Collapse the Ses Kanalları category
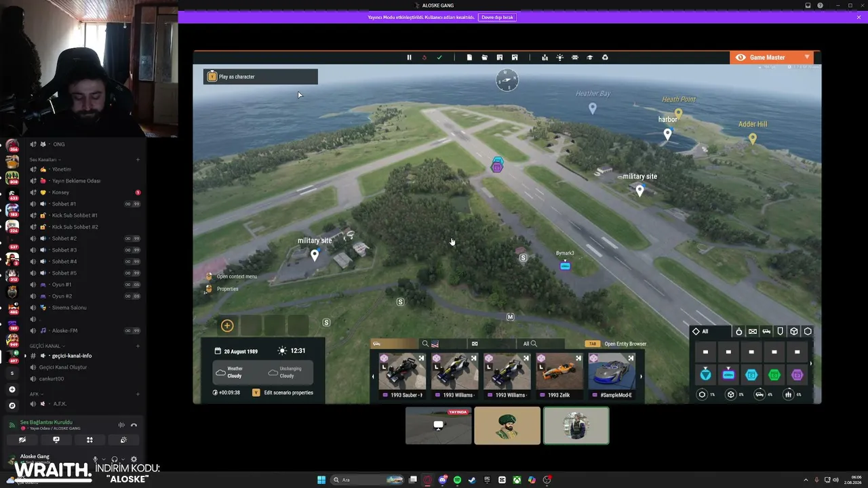The width and height of the screenshot is (868, 488). [x=44, y=159]
